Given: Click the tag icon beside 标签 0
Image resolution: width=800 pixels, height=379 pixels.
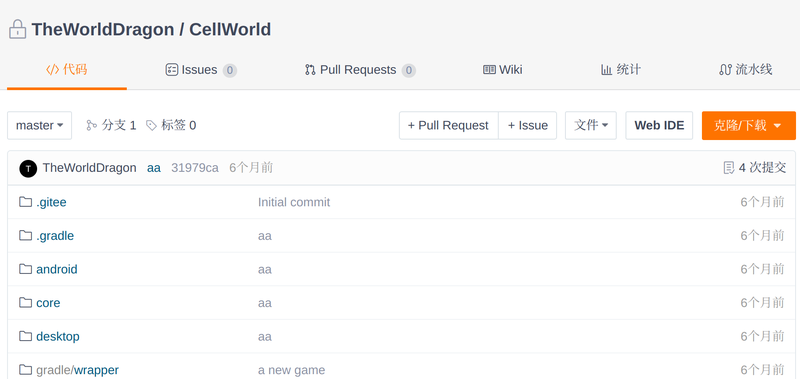Looking at the screenshot, I should [152, 125].
